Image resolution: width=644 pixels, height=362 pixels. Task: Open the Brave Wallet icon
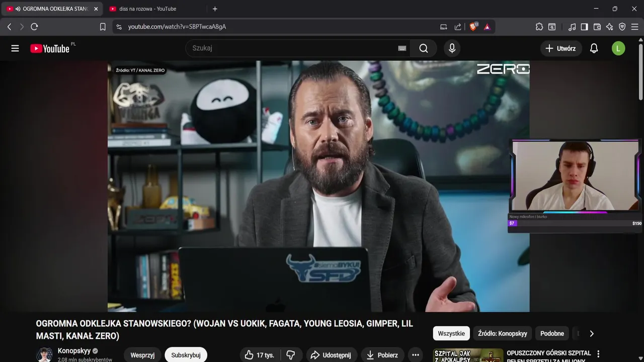597,27
